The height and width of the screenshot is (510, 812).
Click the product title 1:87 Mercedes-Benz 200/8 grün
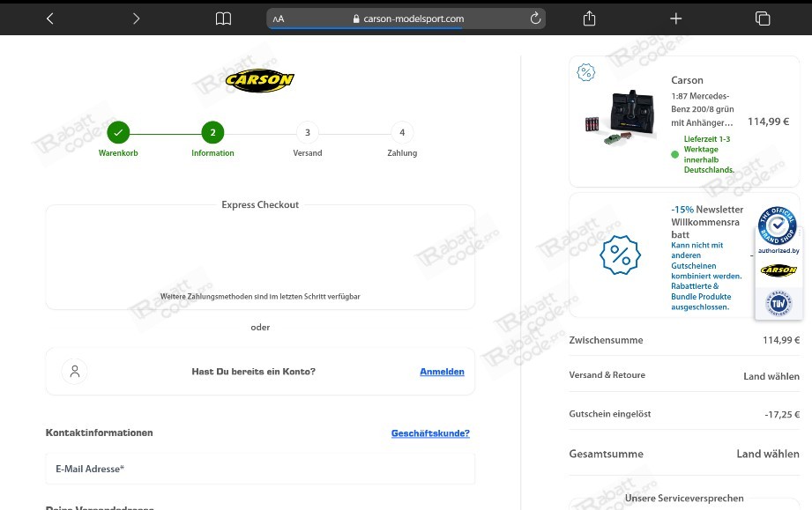point(702,109)
